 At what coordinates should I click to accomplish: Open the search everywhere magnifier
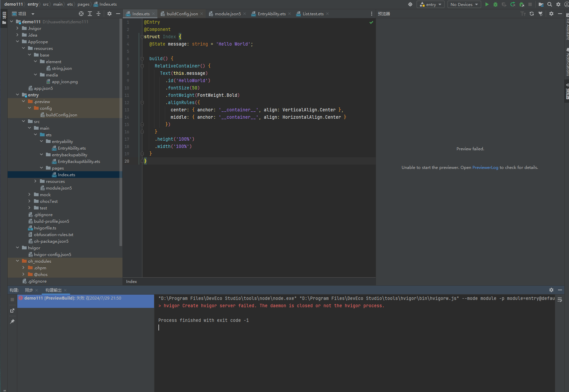(550, 4)
